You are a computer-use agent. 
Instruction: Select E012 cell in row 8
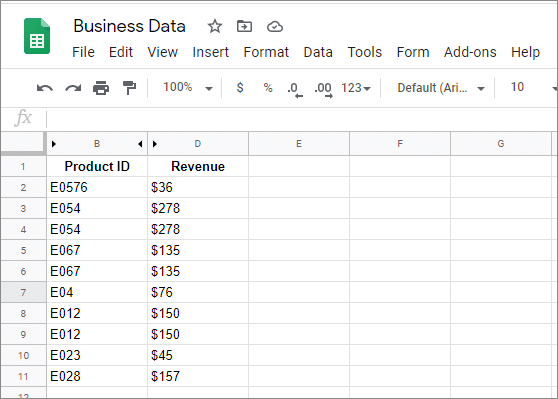coord(97,313)
